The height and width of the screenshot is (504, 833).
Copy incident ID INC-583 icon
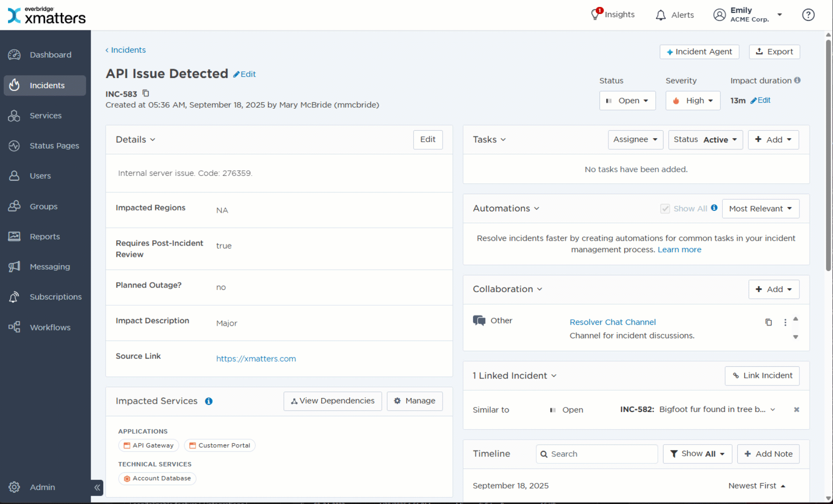click(x=146, y=93)
